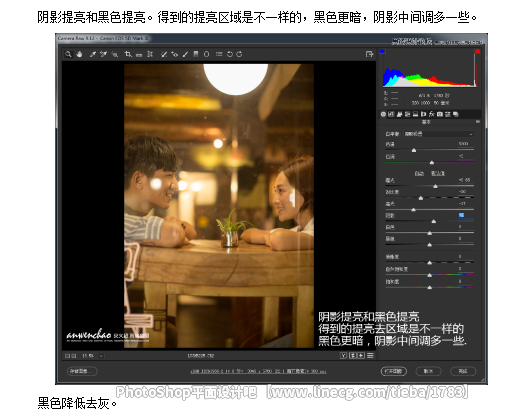Select the Crop tool
This screenshot has width=524, height=411.
(128, 54)
